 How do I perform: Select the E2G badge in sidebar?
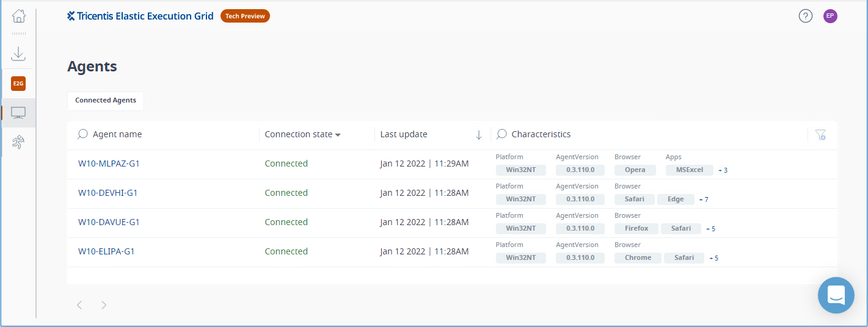tap(18, 84)
